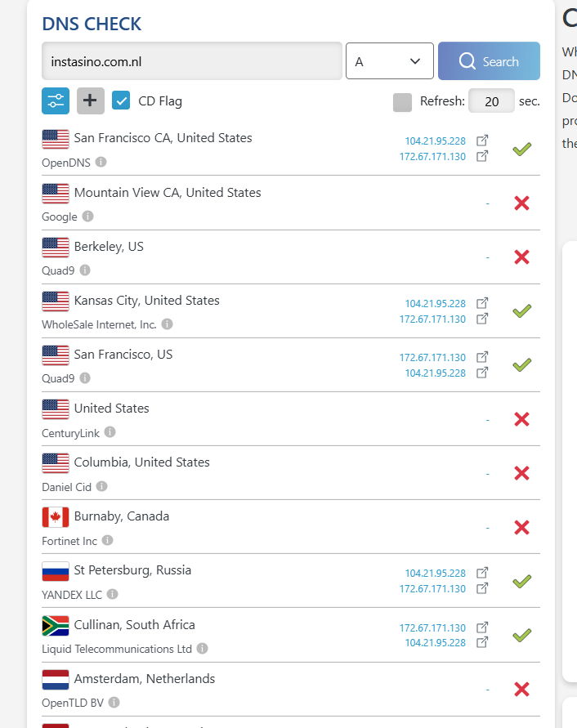This screenshot has width=577, height=728.
Task: Click green checkmark for St Petersburg, Russia
Action: point(521,581)
